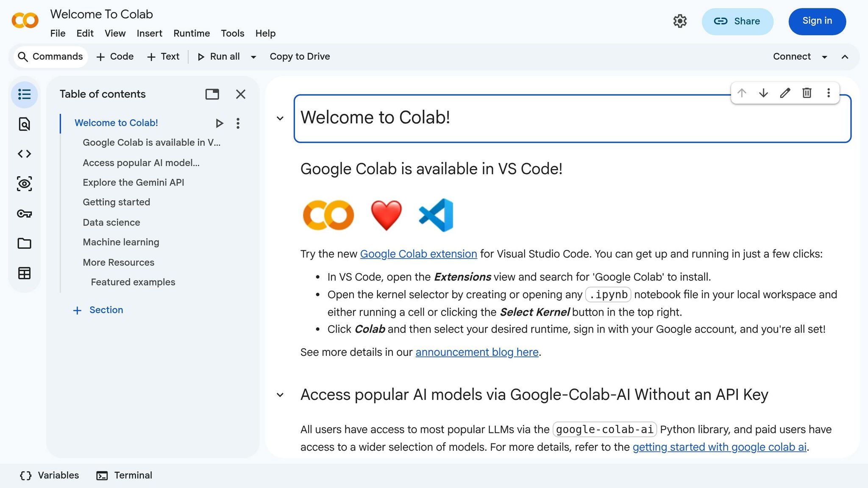Open the Insert menu
868x488 pixels.
click(149, 33)
